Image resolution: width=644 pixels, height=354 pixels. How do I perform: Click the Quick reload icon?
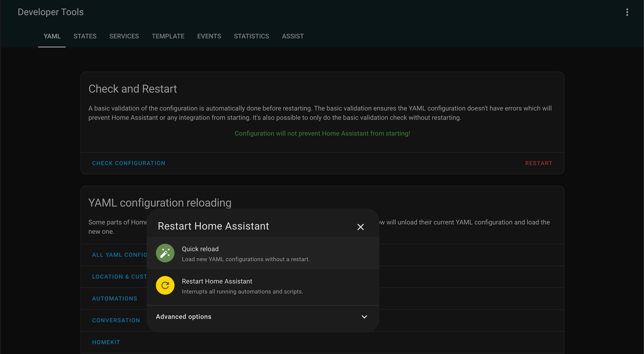click(x=165, y=253)
